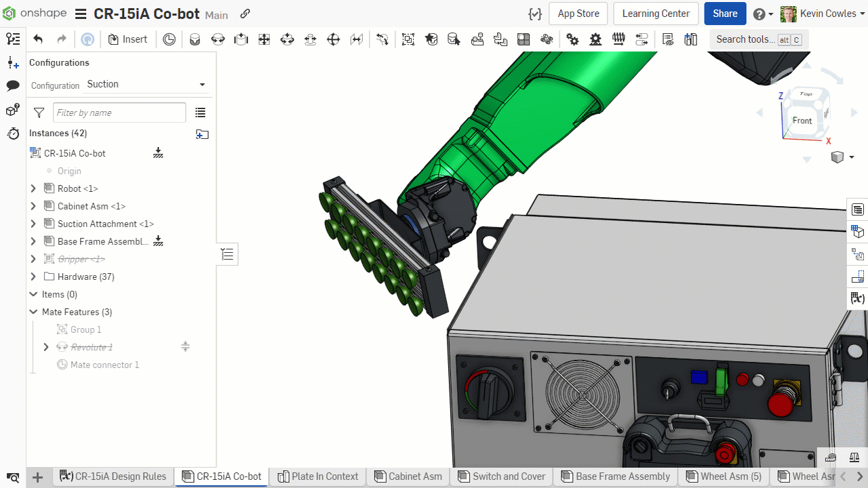
Task: Select the Cylindrical mate tool
Action: [288, 39]
